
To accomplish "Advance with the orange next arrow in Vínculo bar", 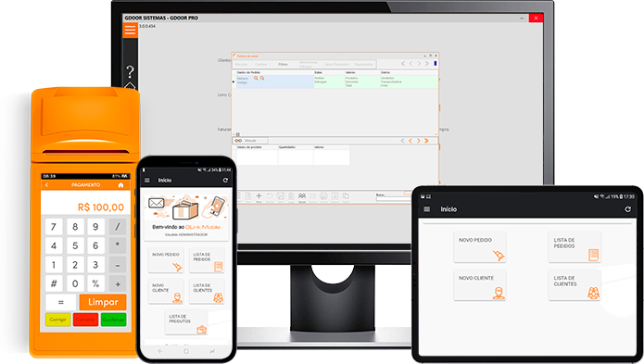I will pos(419,141).
